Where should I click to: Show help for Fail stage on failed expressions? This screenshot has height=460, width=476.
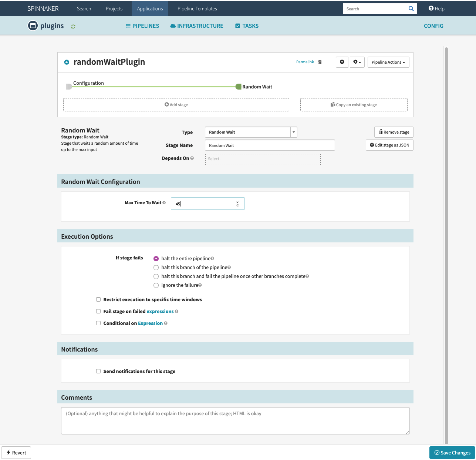pos(177,311)
